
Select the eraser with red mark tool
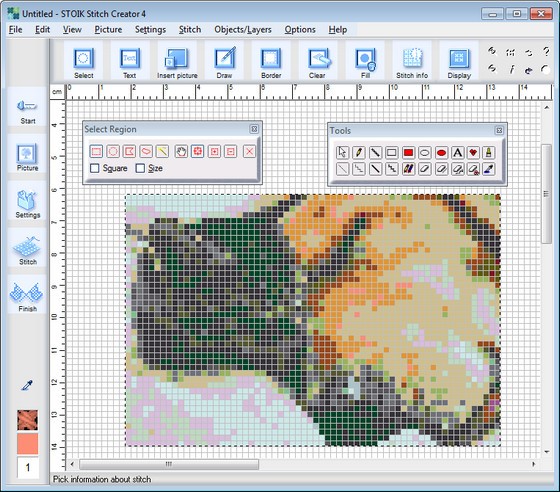click(473, 169)
